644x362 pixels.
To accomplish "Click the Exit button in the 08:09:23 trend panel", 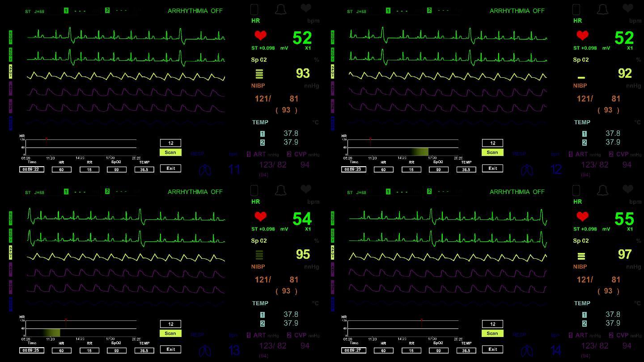I will 492,168.
